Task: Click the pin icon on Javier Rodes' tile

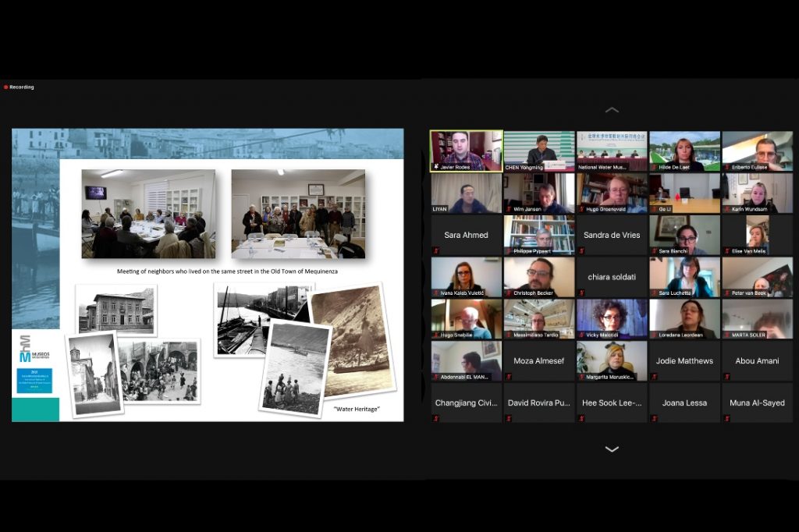Action: pyautogui.click(x=436, y=167)
